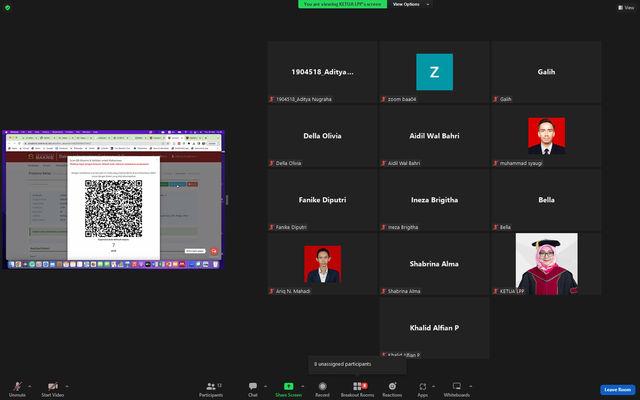
Task: Select the Galih participant tile
Action: 546,72
